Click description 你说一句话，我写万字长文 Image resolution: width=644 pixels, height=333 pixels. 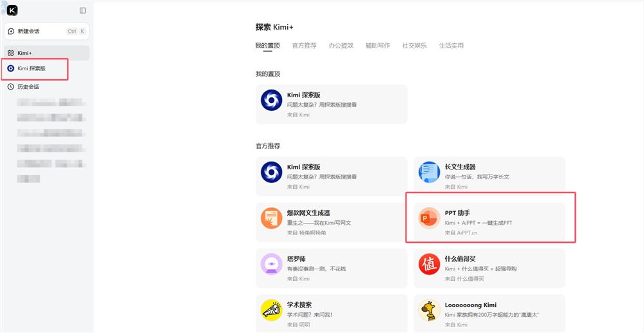(x=477, y=177)
